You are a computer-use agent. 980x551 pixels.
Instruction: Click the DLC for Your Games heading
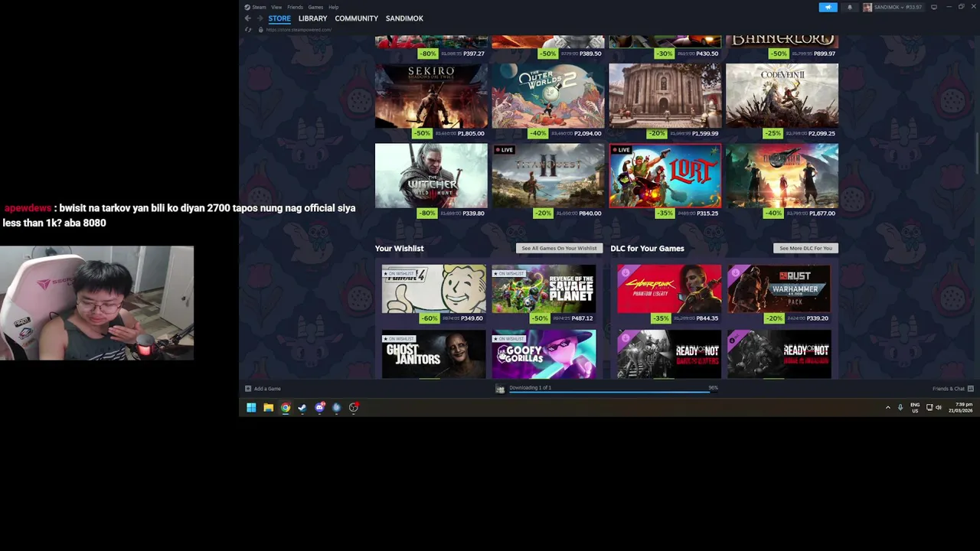click(x=647, y=248)
